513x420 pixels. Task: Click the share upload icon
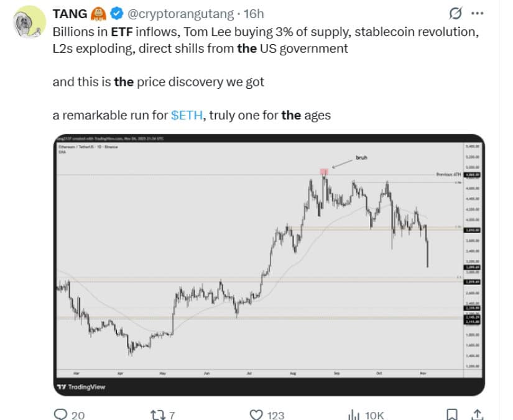[478, 414]
